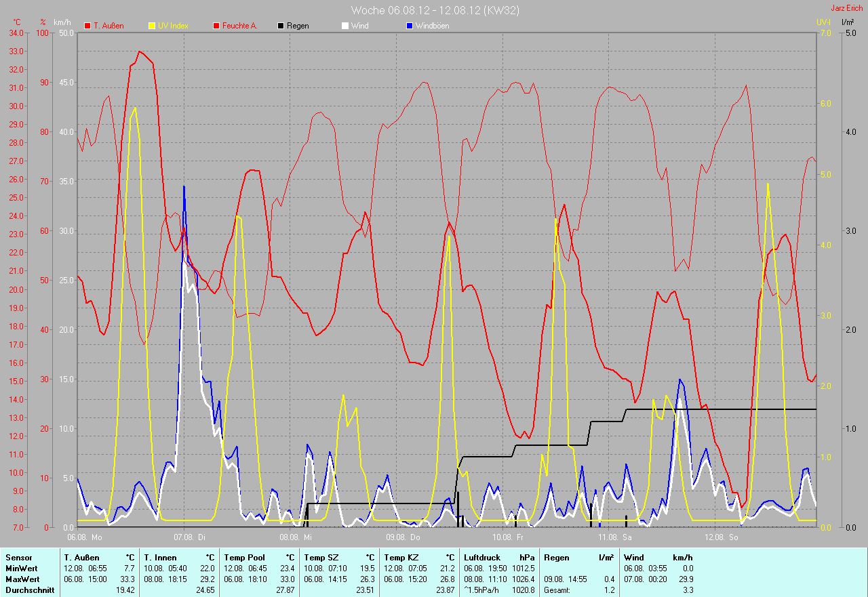This screenshot has height=597, width=868.
Task: Click the Temp SZ average value '23.51'
Action: 365,590
